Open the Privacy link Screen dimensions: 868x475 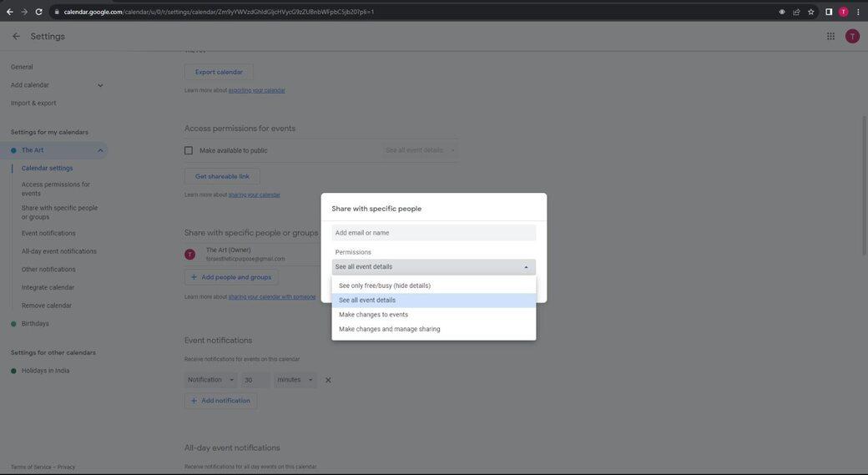(x=66, y=467)
